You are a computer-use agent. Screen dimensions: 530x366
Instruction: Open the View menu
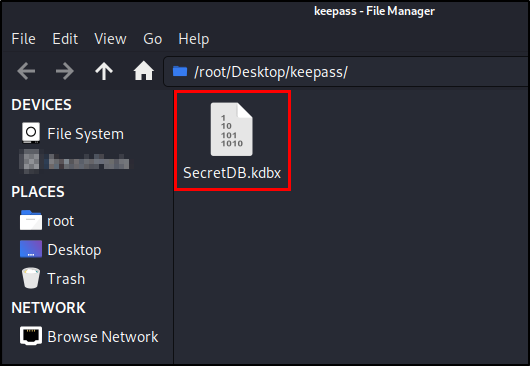tap(110, 39)
